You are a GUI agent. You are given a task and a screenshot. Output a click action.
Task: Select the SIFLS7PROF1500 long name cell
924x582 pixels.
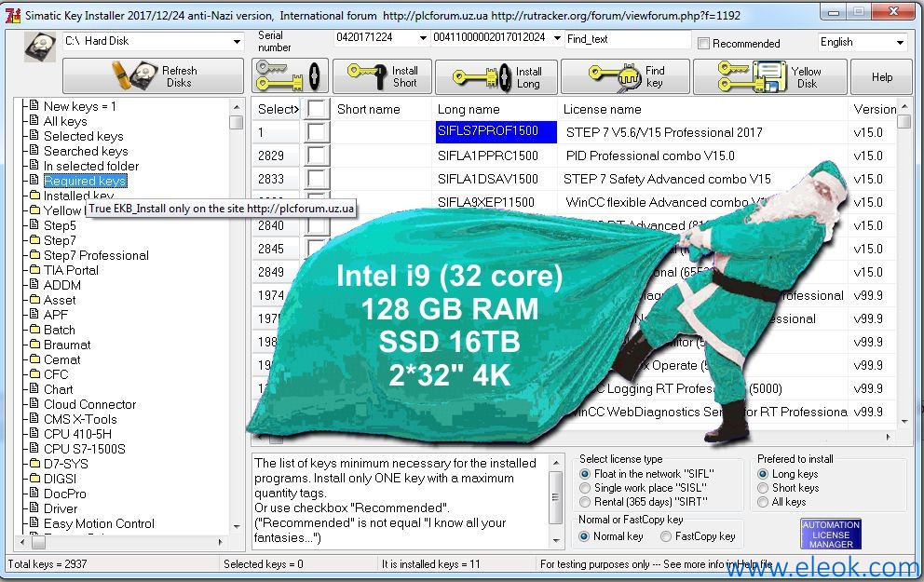496,132
